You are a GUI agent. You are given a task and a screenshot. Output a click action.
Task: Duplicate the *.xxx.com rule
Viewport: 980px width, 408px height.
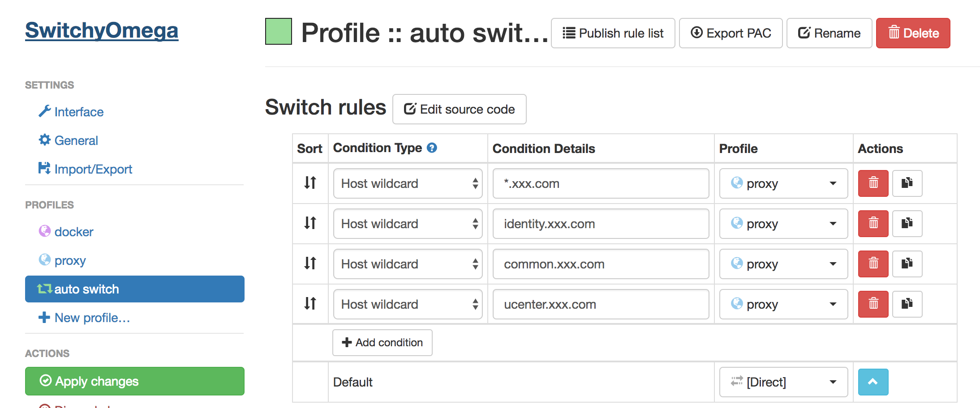907,183
